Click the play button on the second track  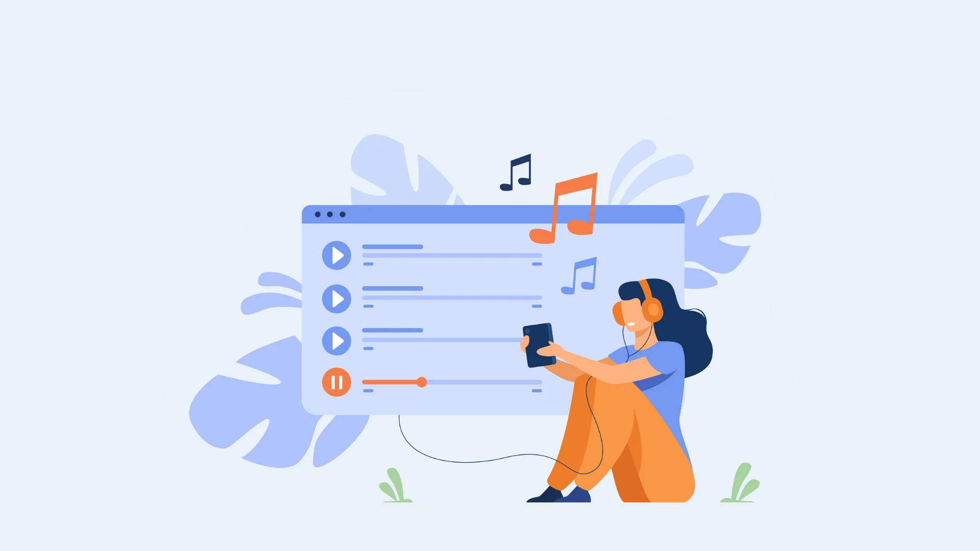pyautogui.click(x=336, y=298)
